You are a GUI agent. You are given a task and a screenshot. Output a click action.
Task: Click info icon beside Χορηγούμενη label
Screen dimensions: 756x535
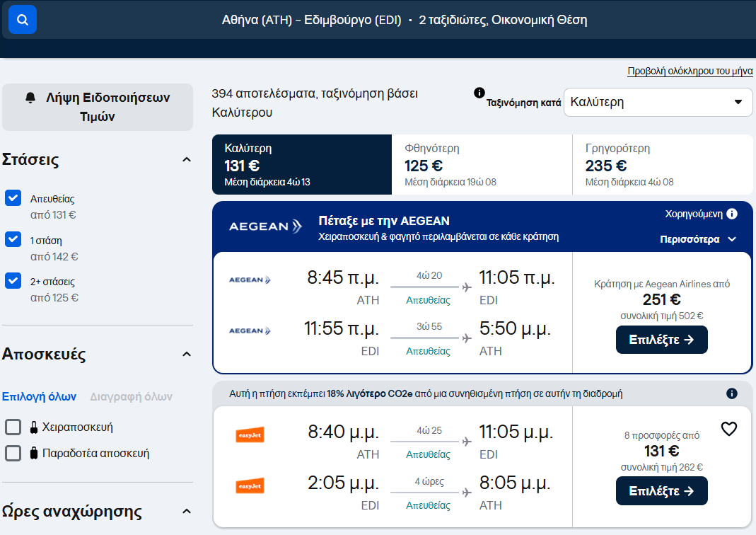point(732,214)
